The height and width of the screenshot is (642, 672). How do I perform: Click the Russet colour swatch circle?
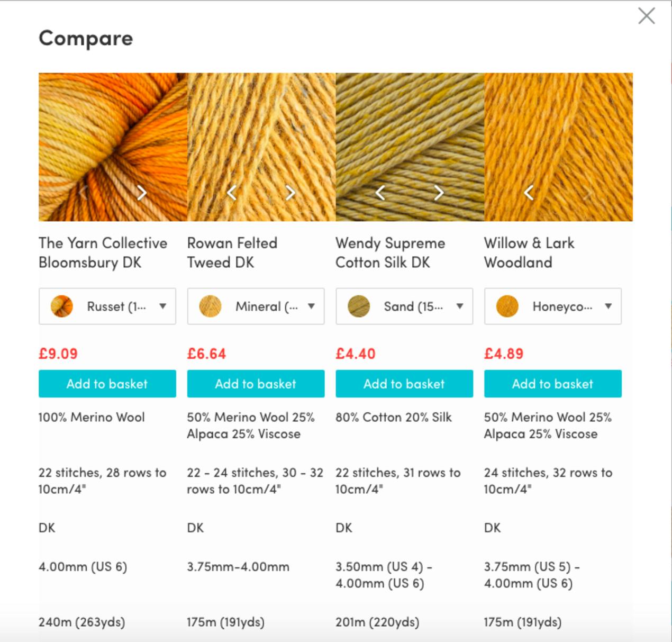62,306
